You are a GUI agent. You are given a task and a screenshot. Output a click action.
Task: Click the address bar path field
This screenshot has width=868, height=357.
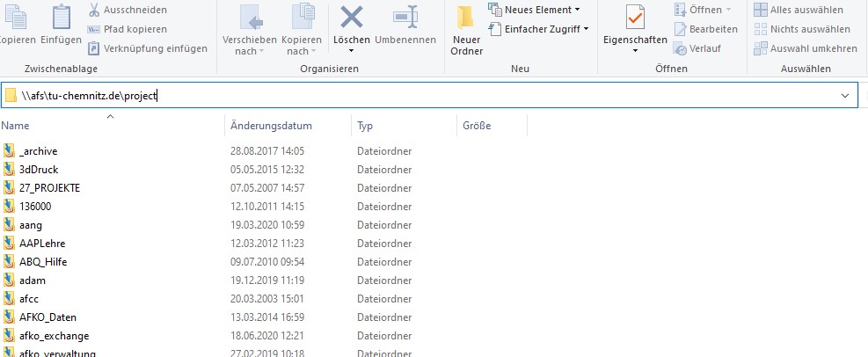[429, 96]
